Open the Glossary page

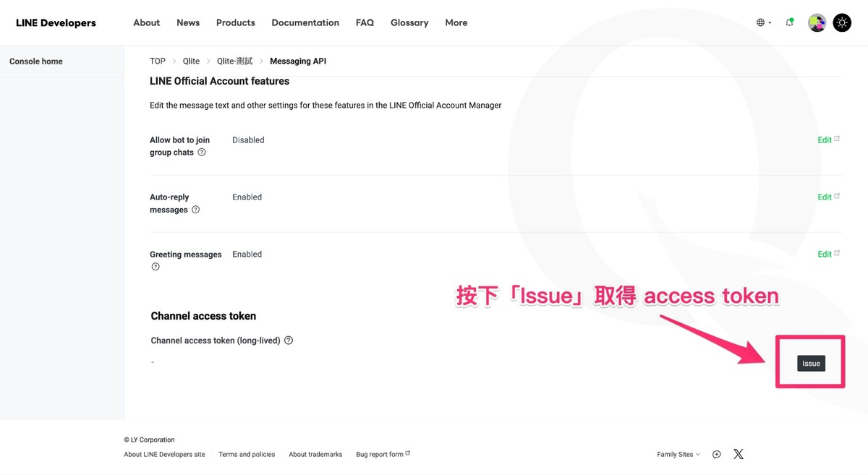pos(409,22)
